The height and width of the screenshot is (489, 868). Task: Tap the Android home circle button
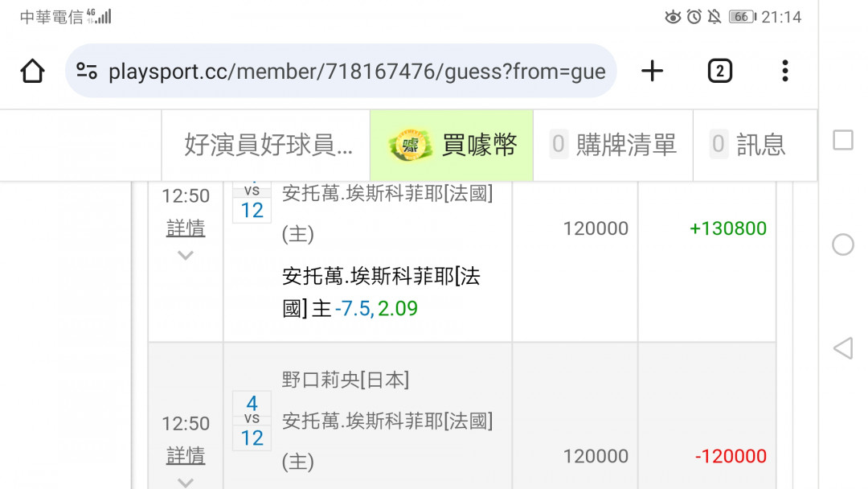tap(843, 244)
